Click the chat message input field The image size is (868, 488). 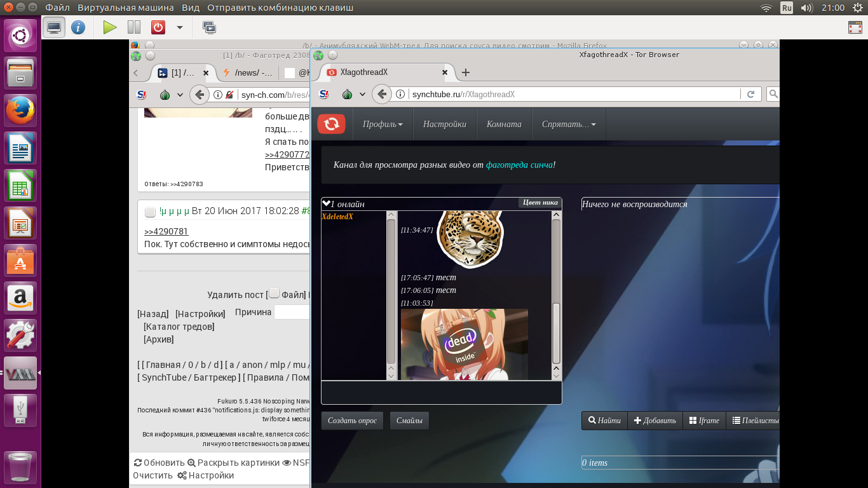(442, 392)
